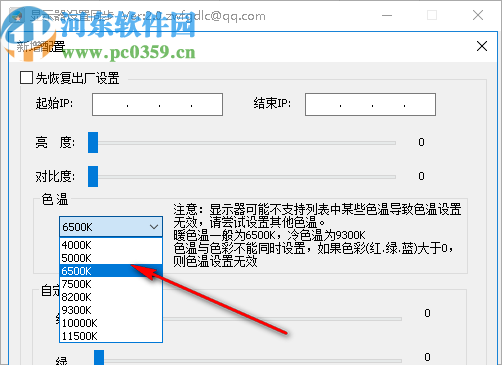This screenshot has height=365, width=502.
Task: Select 8200K from color temperature list
Action: [x=111, y=297]
